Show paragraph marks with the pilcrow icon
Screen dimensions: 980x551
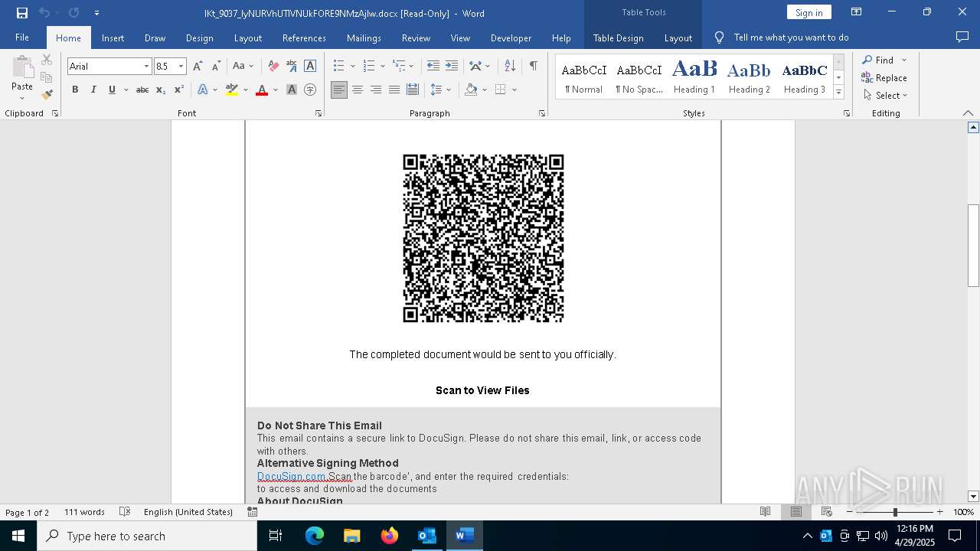pyautogui.click(x=533, y=67)
